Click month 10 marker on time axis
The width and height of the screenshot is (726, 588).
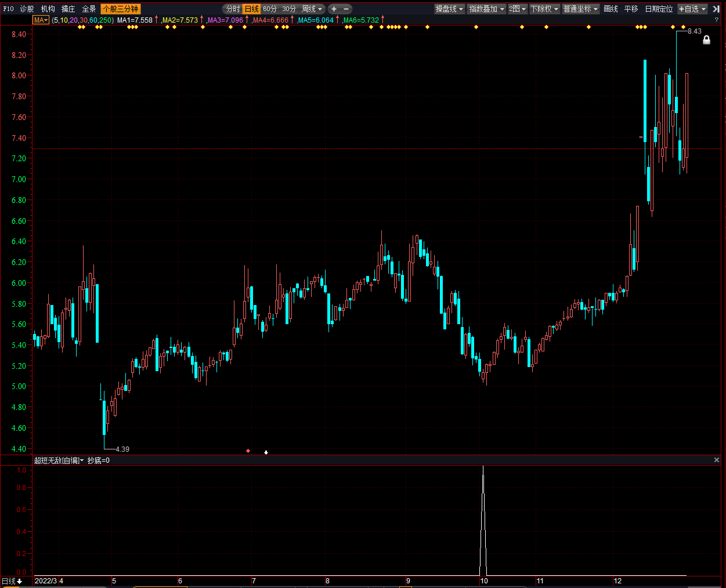(x=484, y=581)
